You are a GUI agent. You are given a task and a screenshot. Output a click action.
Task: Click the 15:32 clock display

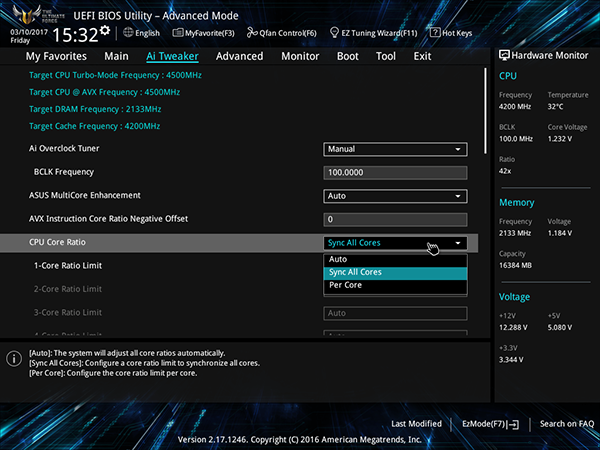[x=75, y=35]
